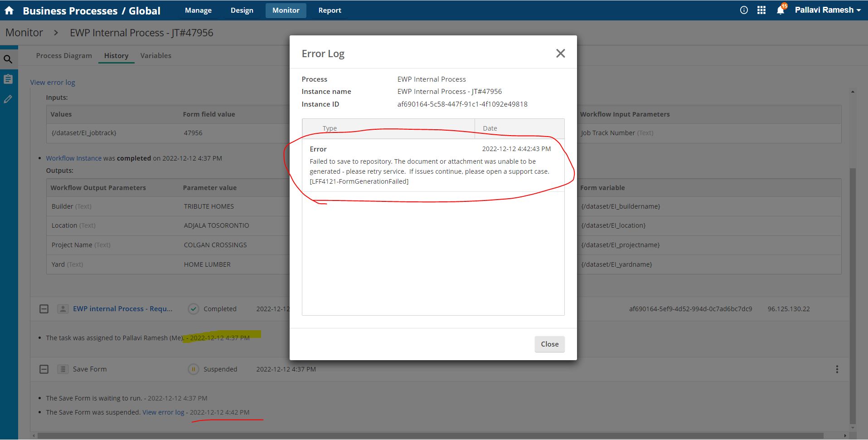Open Save Form three-dot options menu
868x440 pixels.
[x=837, y=369]
